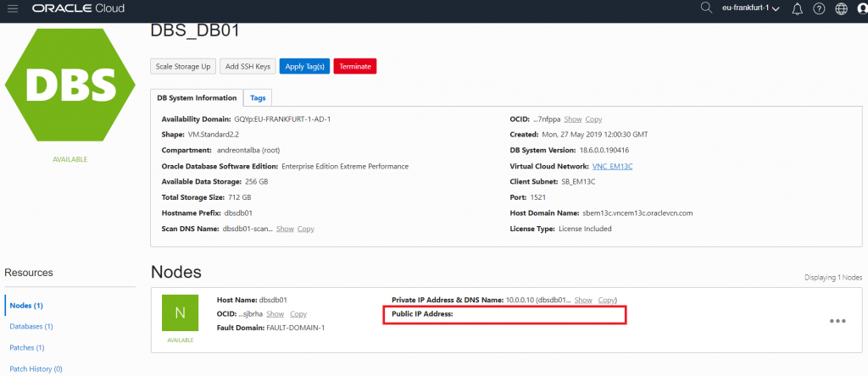Show the DB system OCID
The image size is (868, 376).
coord(573,119)
